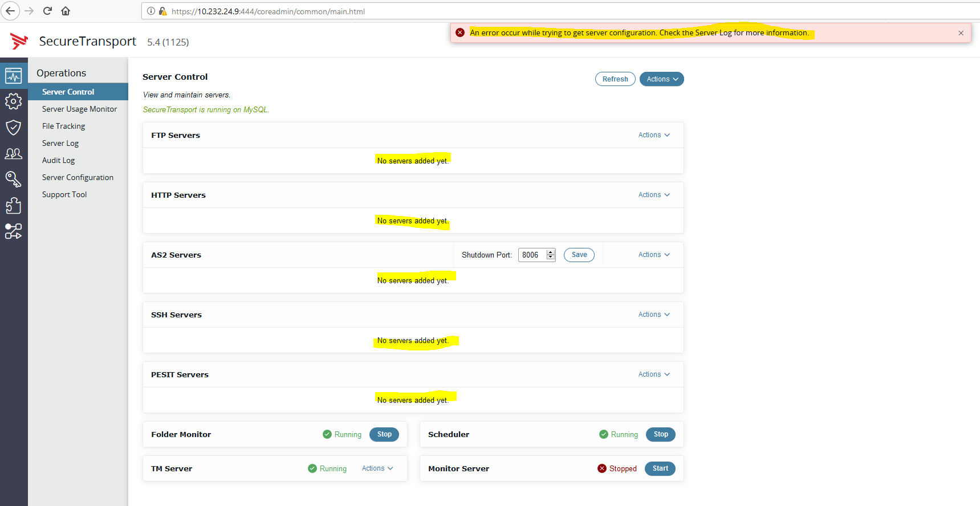Reload the page with the browser refresh icon
This screenshot has width=980, height=506.
click(x=48, y=11)
